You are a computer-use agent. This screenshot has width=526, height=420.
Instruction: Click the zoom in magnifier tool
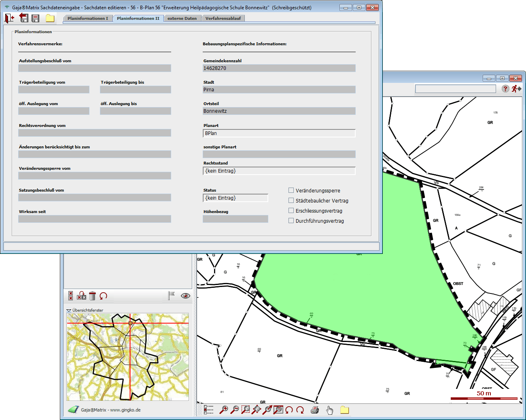[223, 410]
